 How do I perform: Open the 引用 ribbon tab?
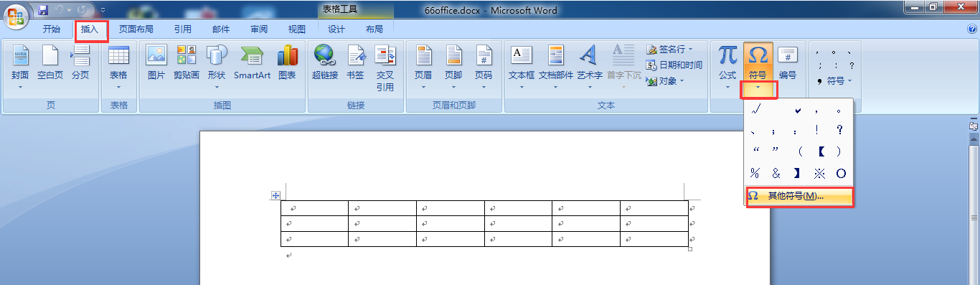pyautogui.click(x=182, y=29)
